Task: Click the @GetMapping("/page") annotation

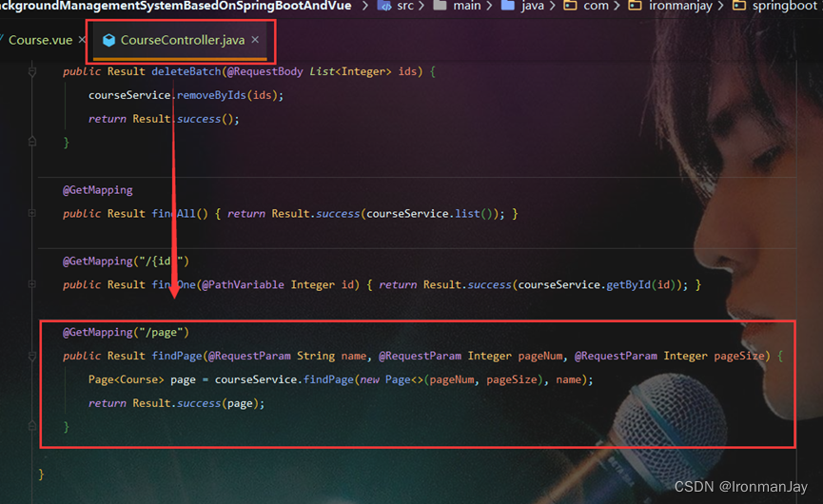Action: (126, 332)
